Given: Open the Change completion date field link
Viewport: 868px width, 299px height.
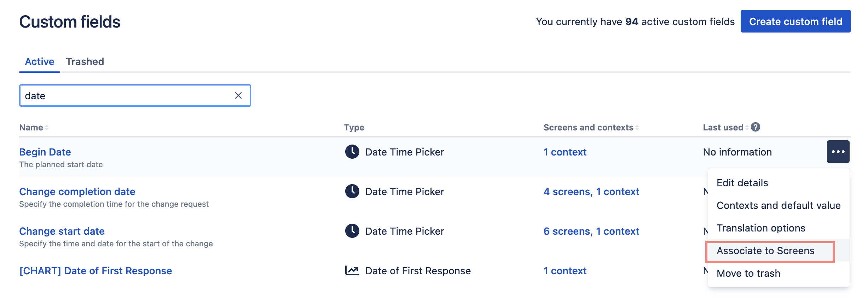Looking at the screenshot, I should click(77, 192).
